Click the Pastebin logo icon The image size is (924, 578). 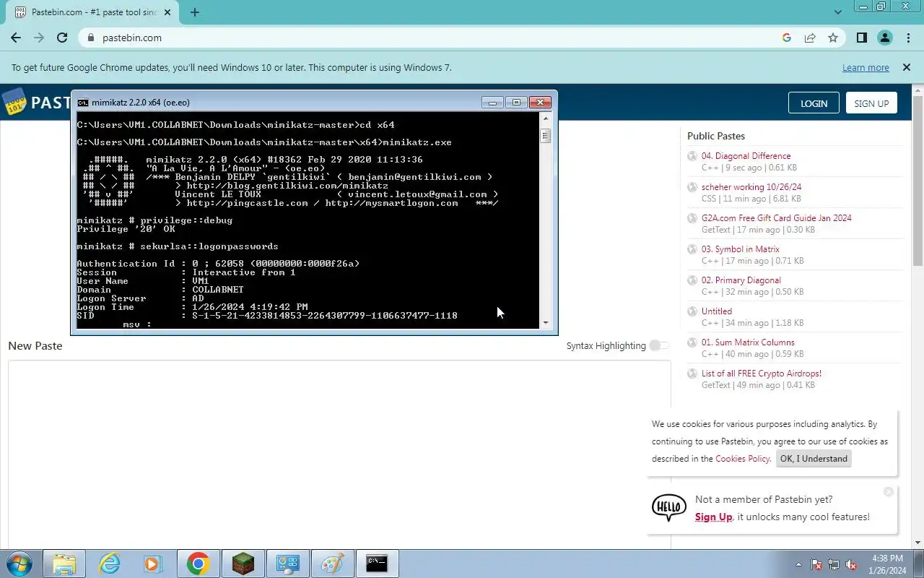14,102
